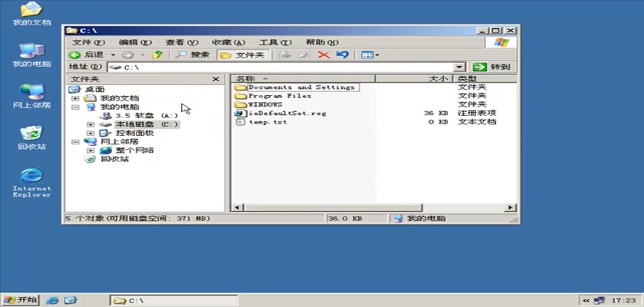Image resolution: width=644 pixels, height=307 pixels.
Task: Toggle the 文件夹 folders pane button
Action: point(242,55)
